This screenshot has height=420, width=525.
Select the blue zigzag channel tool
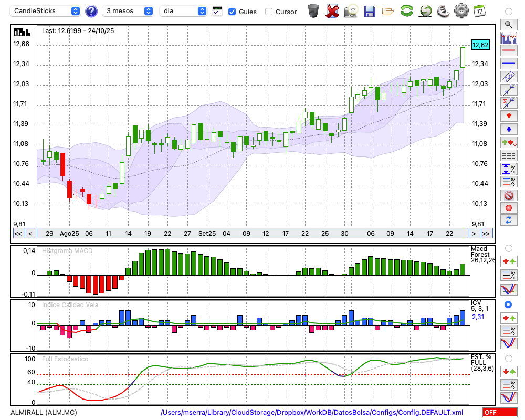tap(509, 77)
